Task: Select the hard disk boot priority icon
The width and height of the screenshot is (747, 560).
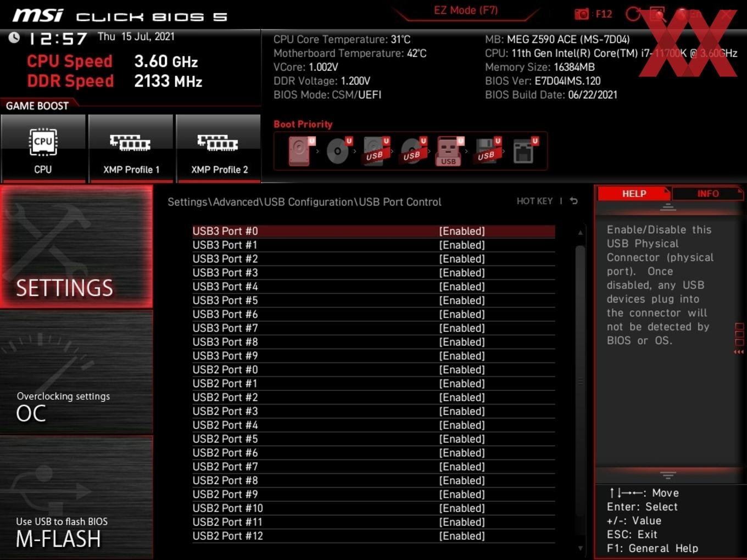Action: pyautogui.click(x=301, y=151)
